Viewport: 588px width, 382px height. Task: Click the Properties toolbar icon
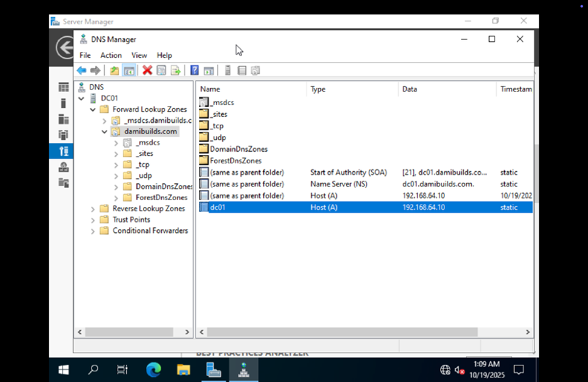click(x=161, y=70)
